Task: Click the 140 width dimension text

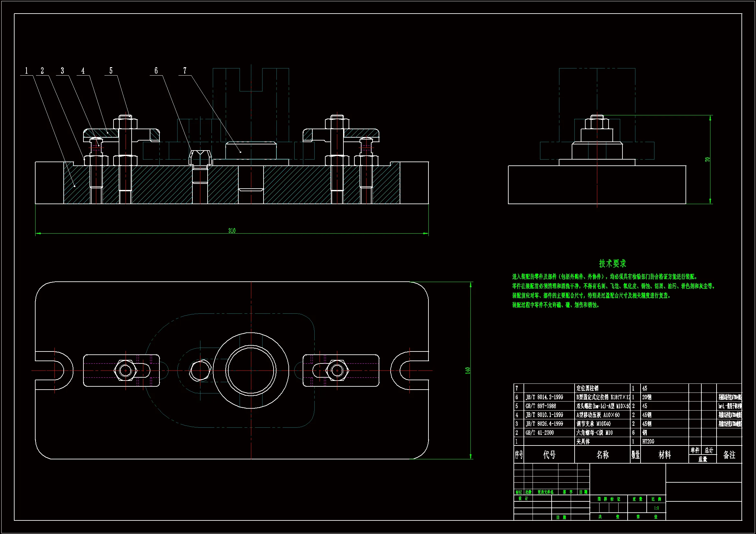Action: click(x=468, y=370)
